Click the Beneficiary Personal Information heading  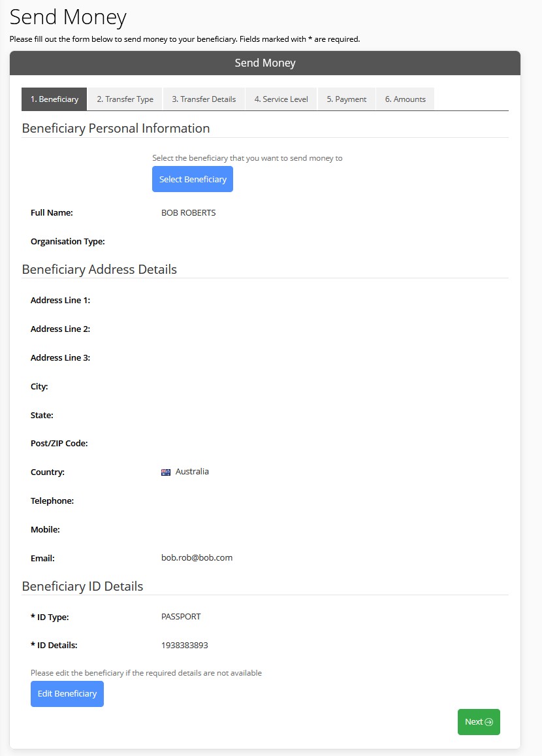116,128
